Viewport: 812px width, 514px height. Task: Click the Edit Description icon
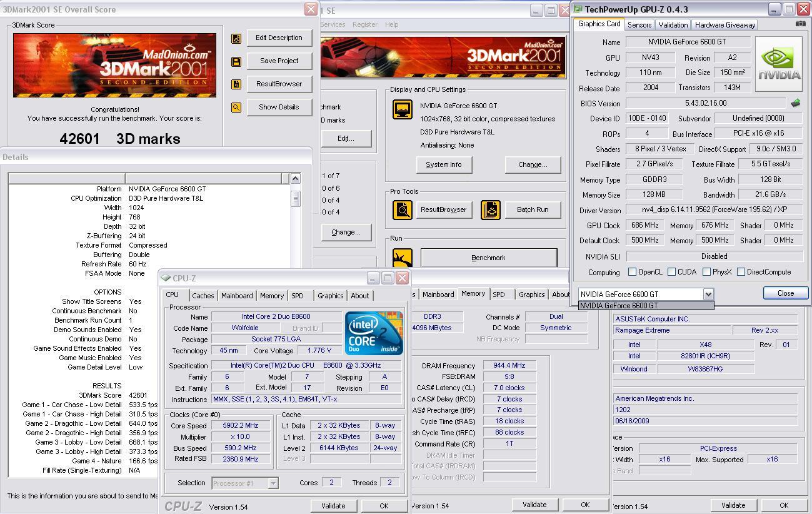(236, 38)
